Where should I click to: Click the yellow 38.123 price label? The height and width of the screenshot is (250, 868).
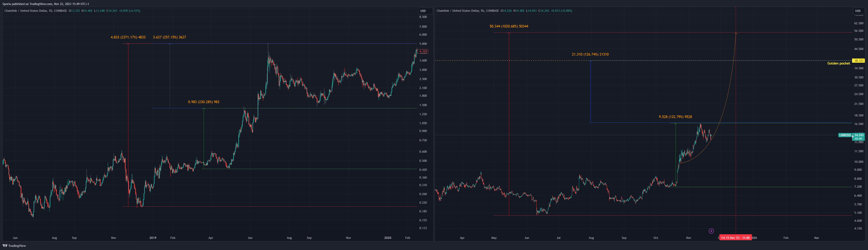859,61
